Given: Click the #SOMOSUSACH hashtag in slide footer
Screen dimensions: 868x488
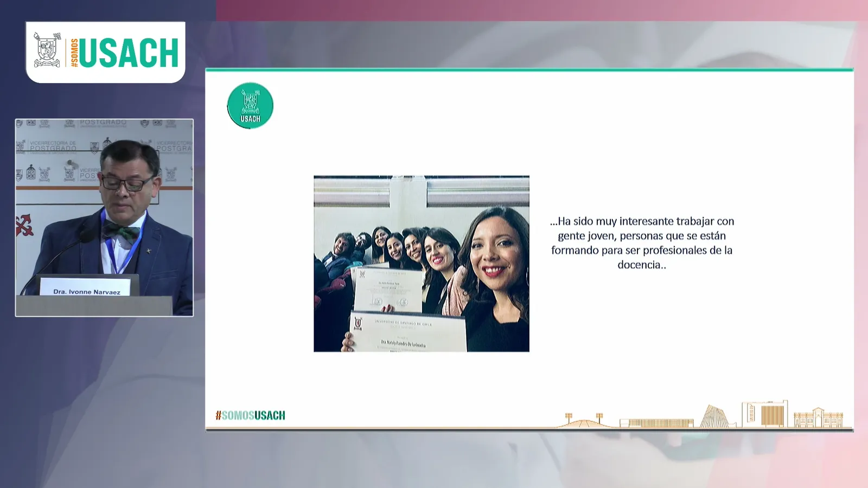Looking at the screenshot, I should pos(250,415).
